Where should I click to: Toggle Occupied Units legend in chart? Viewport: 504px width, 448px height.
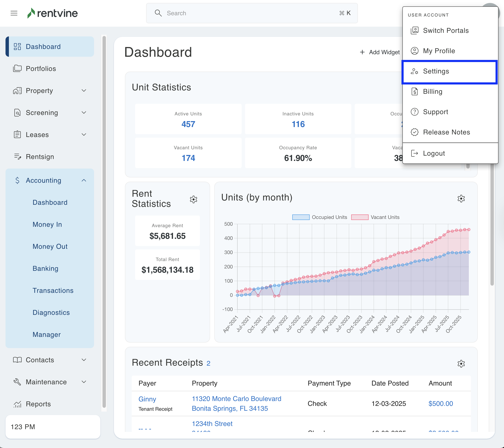pos(320,217)
